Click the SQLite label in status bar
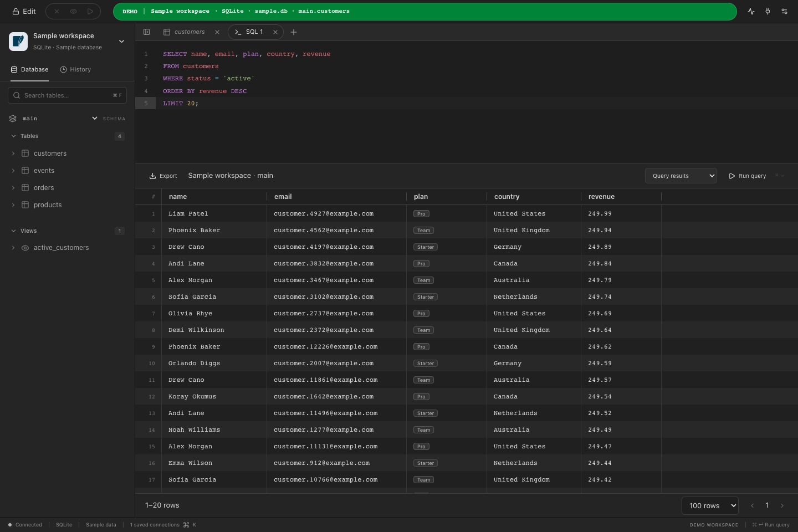Viewport: 798px width, 532px height. coord(64,525)
